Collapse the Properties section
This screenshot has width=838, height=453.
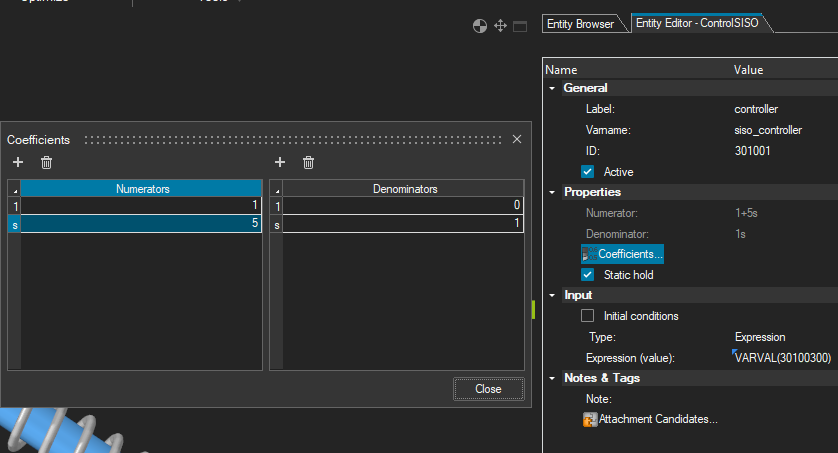pyautogui.click(x=552, y=192)
